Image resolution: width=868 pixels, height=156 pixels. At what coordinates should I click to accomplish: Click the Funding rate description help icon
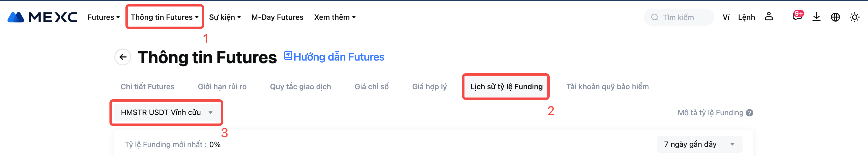(749, 113)
